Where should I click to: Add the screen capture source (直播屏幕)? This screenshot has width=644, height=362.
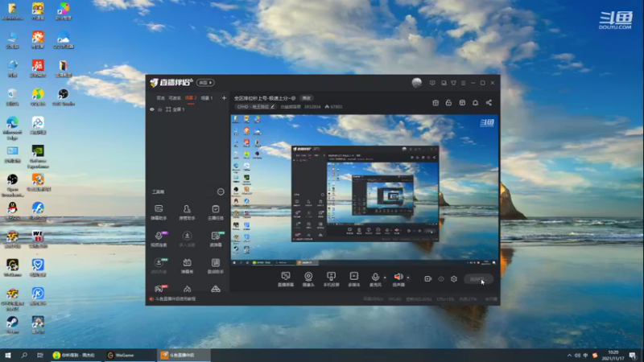[x=286, y=279]
